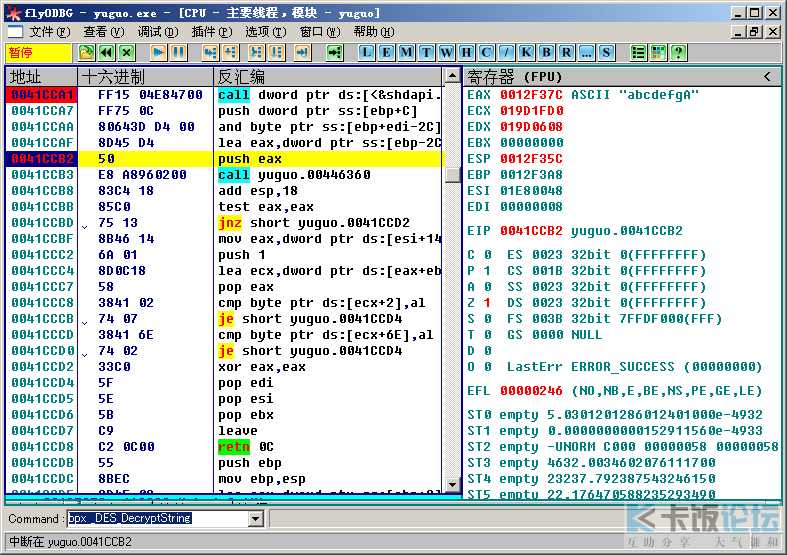Click the Step over toolbar icon
This screenshot has height=555, width=787.
(x=230, y=52)
